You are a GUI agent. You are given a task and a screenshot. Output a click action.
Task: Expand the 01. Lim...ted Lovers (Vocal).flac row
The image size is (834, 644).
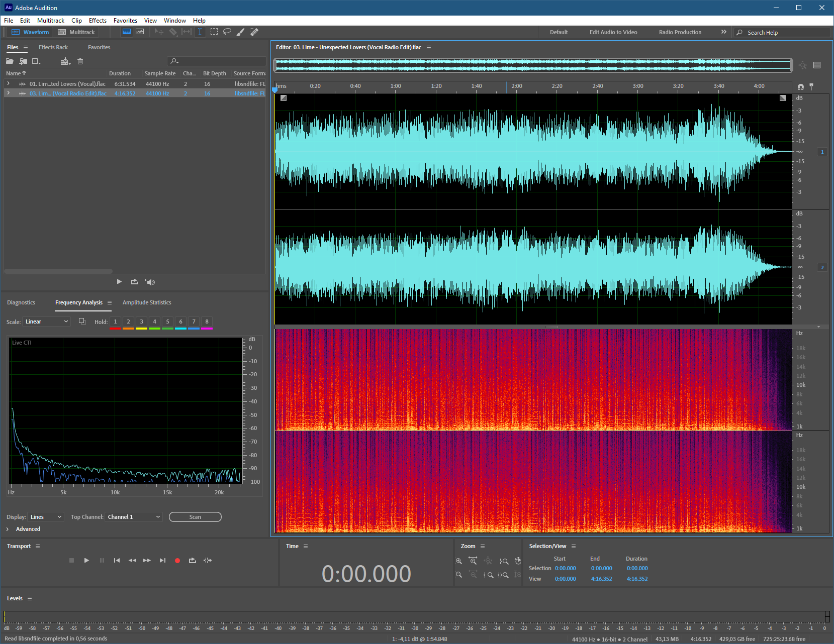coord(8,83)
